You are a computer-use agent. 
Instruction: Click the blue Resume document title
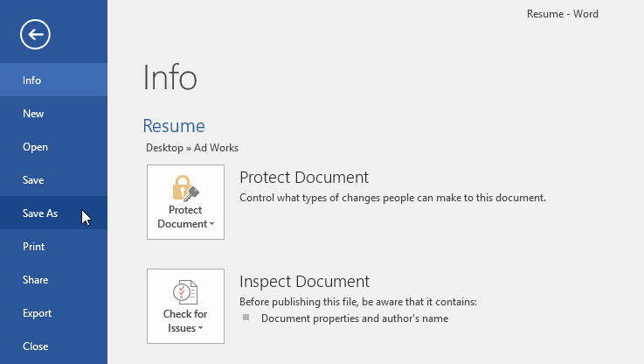(x=174, y=126)
